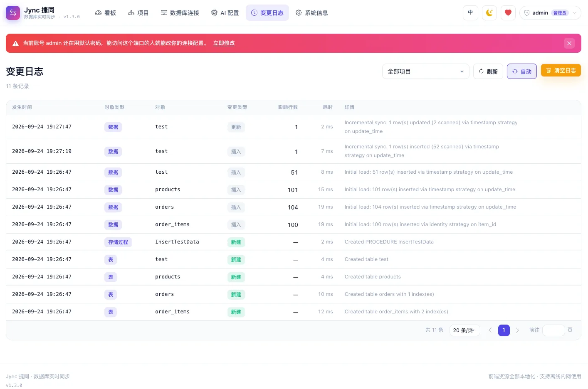Toggle the 自动 auto-refresh button
Screen dimensions: 588x389
(x=522, y=71)
